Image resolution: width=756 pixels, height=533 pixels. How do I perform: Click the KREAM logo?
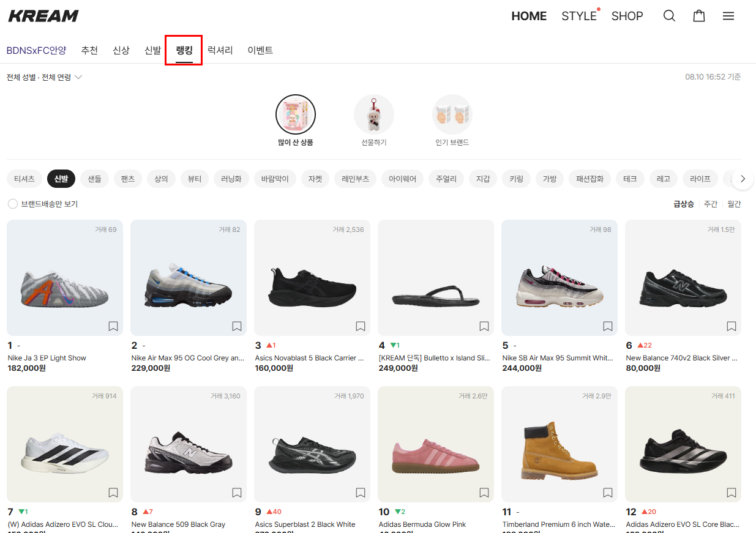[x=43, y=16]
